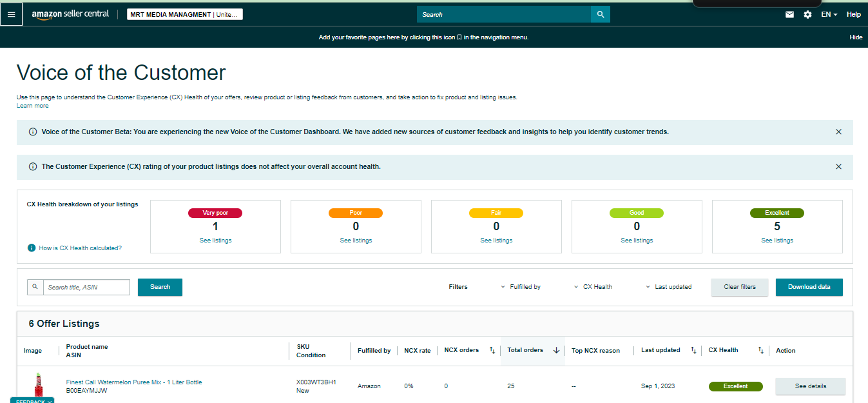868x403 pixels.
Task: Click See details for Watermelon Puree
Action: click(x=811, y=386)
